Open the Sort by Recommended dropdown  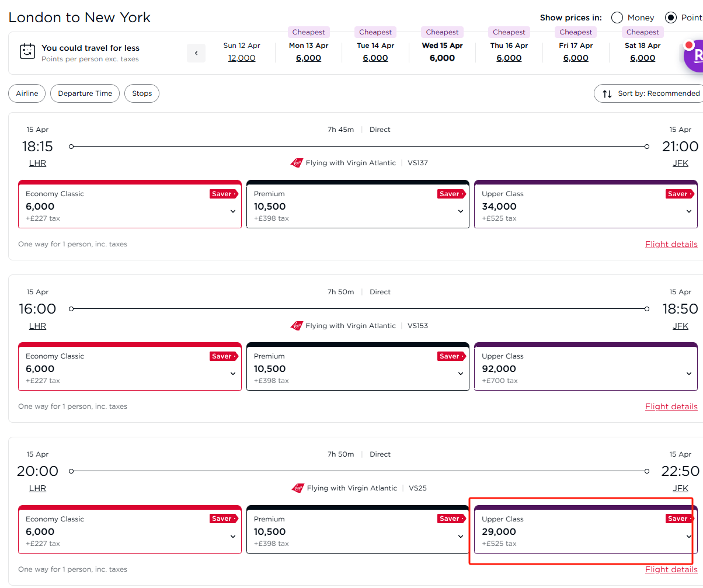pos(648,93)
